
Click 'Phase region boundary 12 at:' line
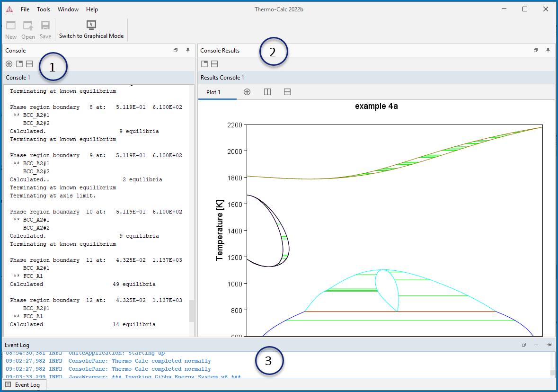(96, 301)
